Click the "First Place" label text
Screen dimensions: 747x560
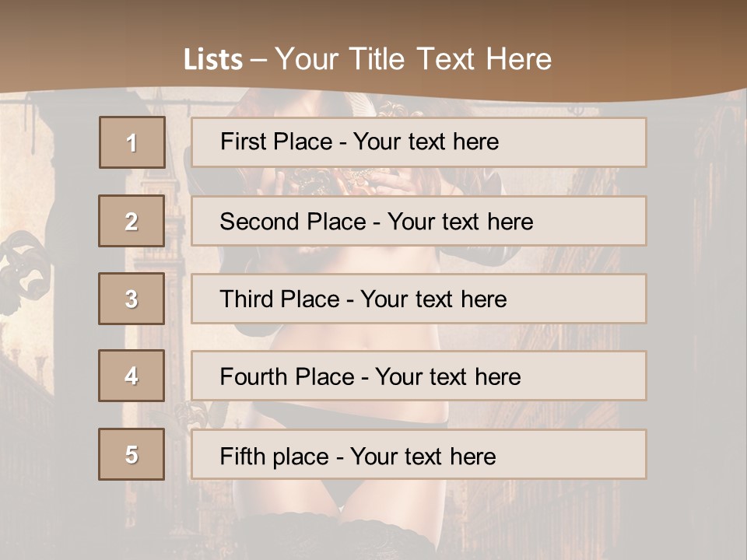coord(277,142)
